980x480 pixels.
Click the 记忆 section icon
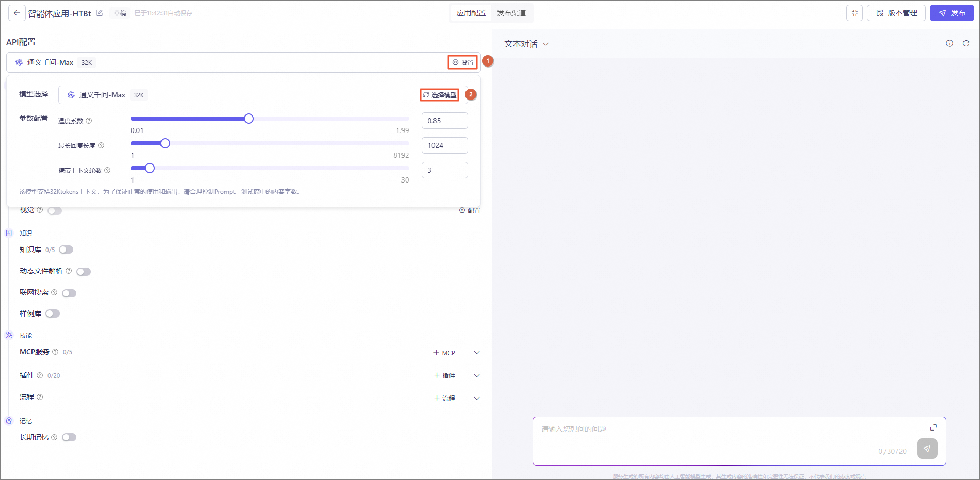point(9,421)
